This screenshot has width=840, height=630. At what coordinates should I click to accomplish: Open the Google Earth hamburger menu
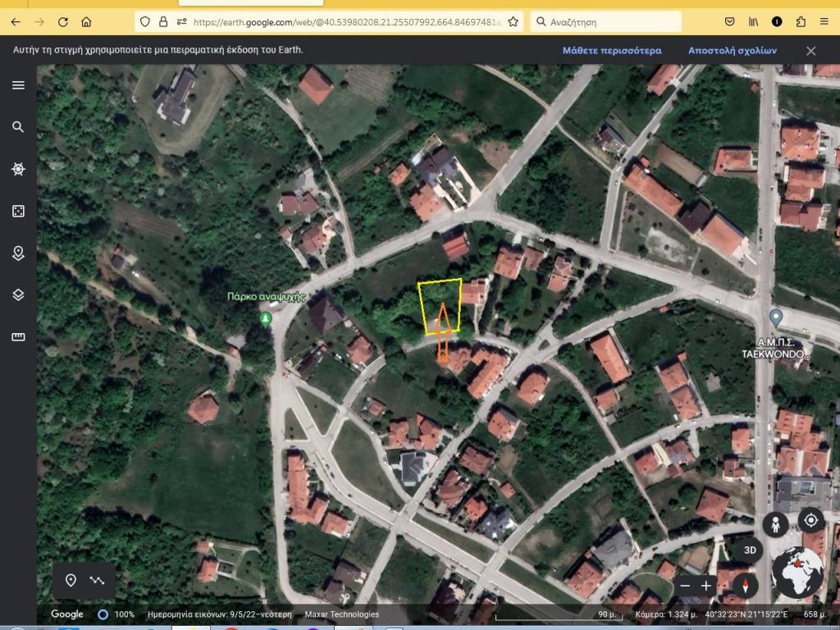pyautogui.click(x=18, y=85)
